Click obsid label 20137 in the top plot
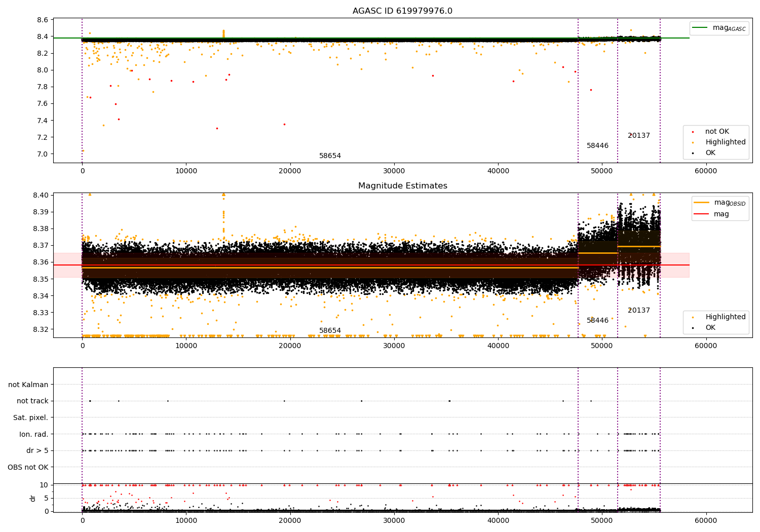The height and width of the screenshot is (532, 760). (x=638, y=136)
